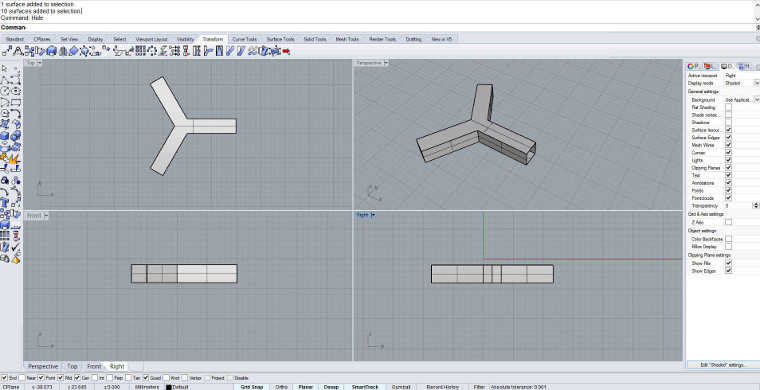
Task: Pick the Rectangle tool in left sidebar
Action: point(16,102)
